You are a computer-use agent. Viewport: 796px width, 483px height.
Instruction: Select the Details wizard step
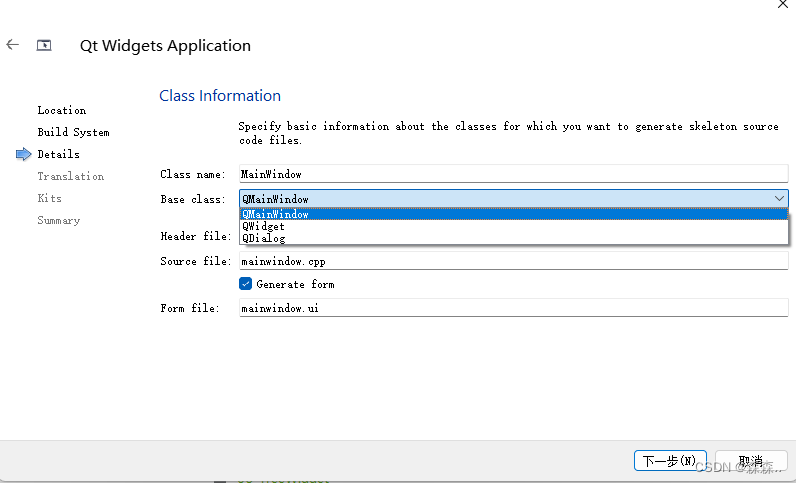(58, 154)
